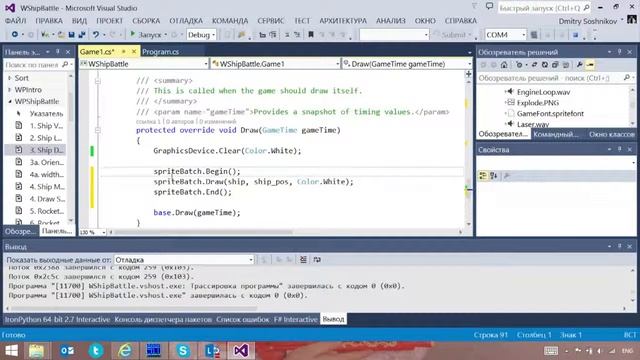Collapse the WPShipBattle group in the toolbox
This screenshot has height=360, width=640.
(x=10, y=101)
